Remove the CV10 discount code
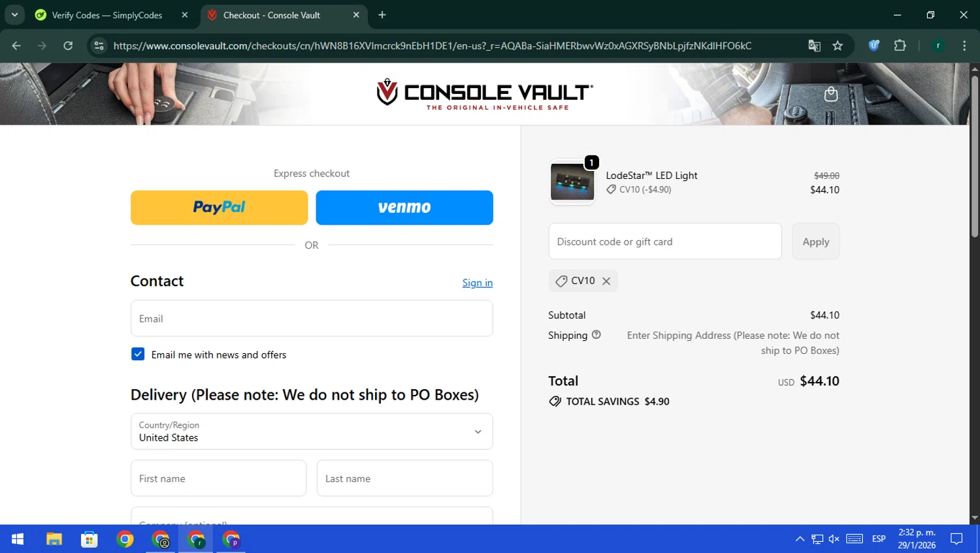Screen dimensions: 980x553 click(606, 281)
